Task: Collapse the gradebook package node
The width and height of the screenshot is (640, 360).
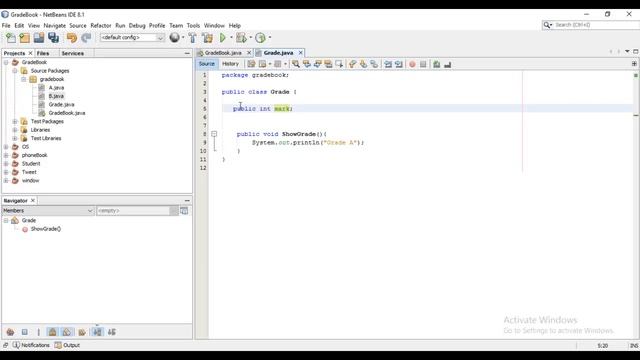Action: 24,79
